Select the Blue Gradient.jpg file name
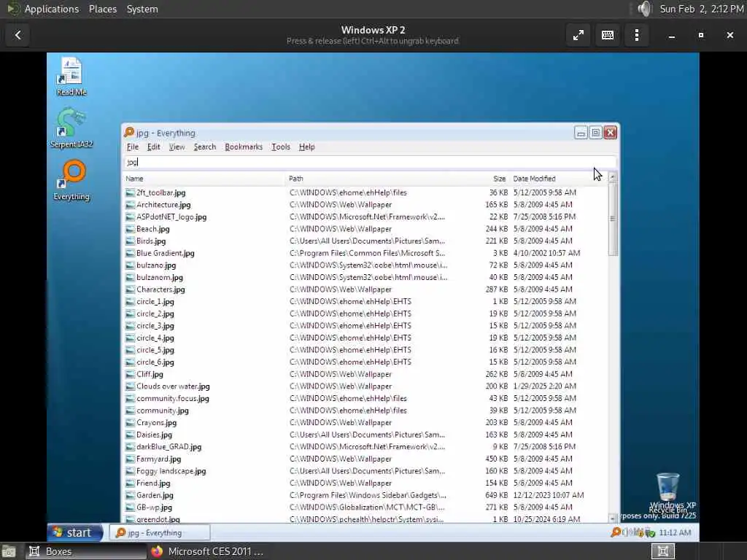747x560 pixels. pos(166,253)
